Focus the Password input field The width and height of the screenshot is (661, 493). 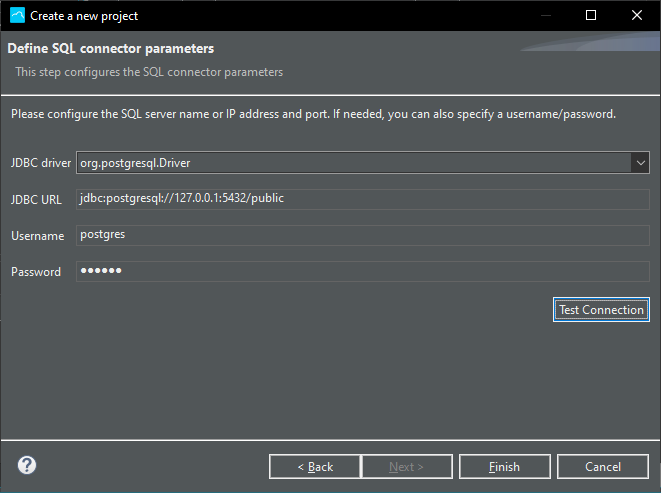click(x=363, y=271)
